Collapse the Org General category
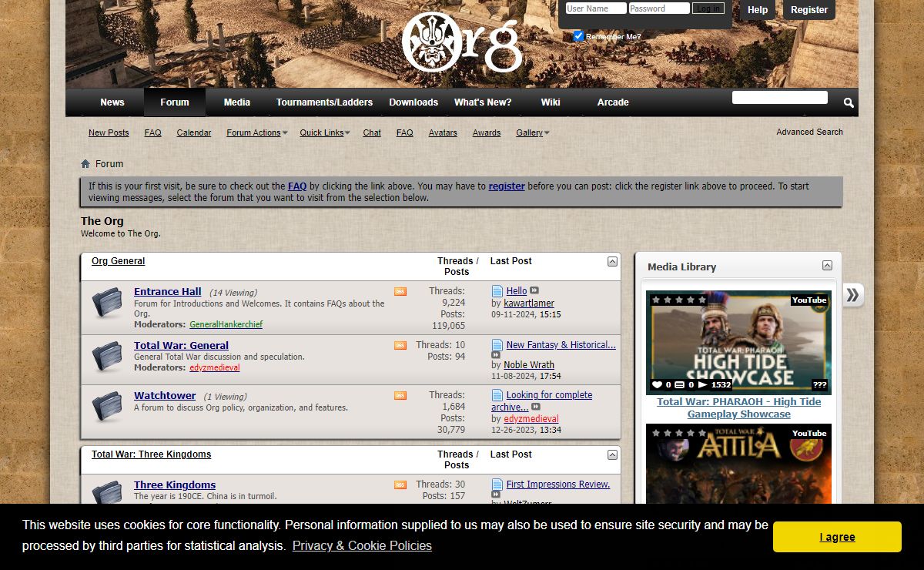 (612, 262)
